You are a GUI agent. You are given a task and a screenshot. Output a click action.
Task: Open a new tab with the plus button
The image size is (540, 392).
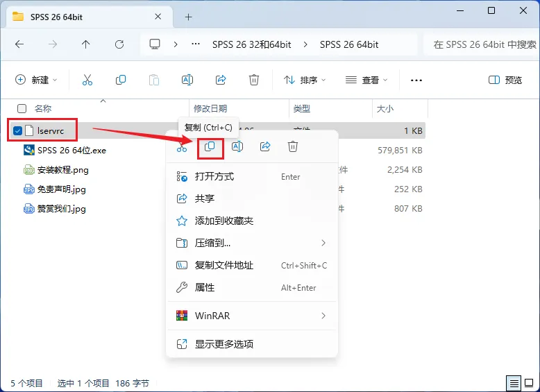(188, 17)
